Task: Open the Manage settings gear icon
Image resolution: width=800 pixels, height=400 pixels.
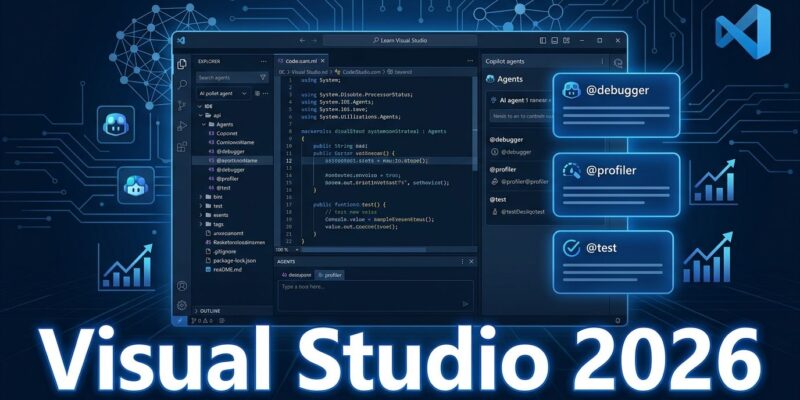Action: coord(182,305)
